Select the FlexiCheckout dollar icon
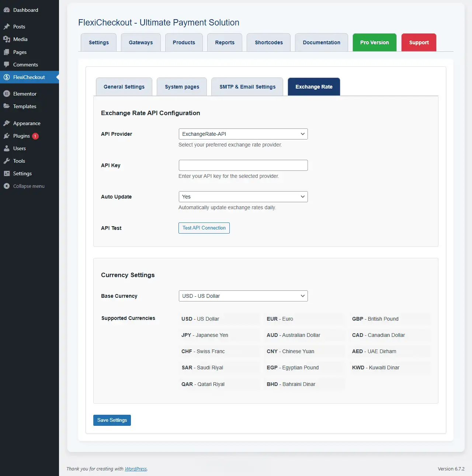 (7, 77)
